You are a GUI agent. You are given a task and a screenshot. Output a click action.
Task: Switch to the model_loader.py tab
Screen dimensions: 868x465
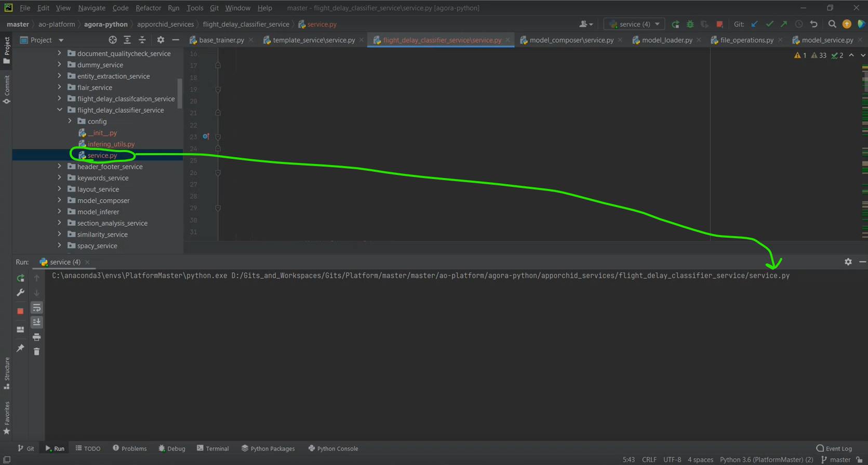tap(666, 40)
